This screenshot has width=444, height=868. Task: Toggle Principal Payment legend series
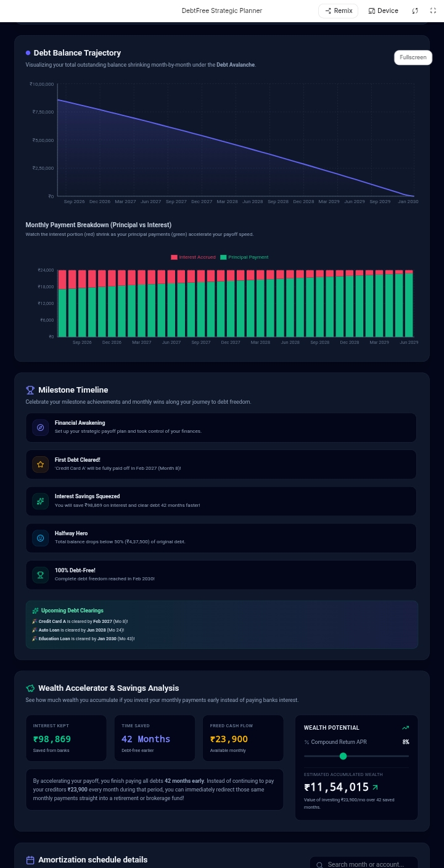244,257
